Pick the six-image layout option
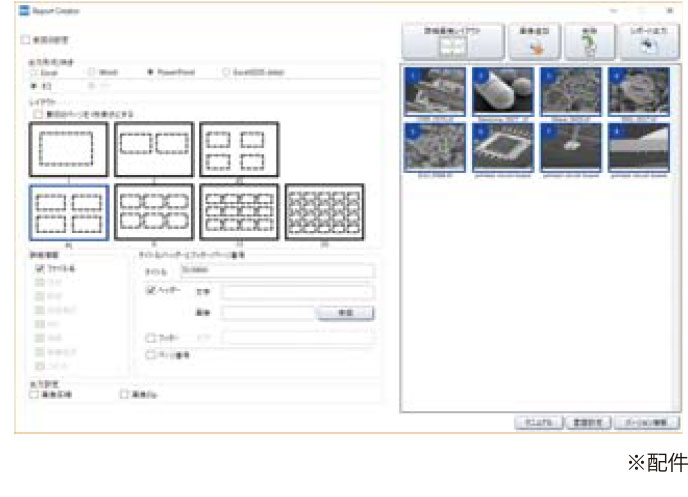This screenshot has width=688, height=497. (x=153, y=211)
